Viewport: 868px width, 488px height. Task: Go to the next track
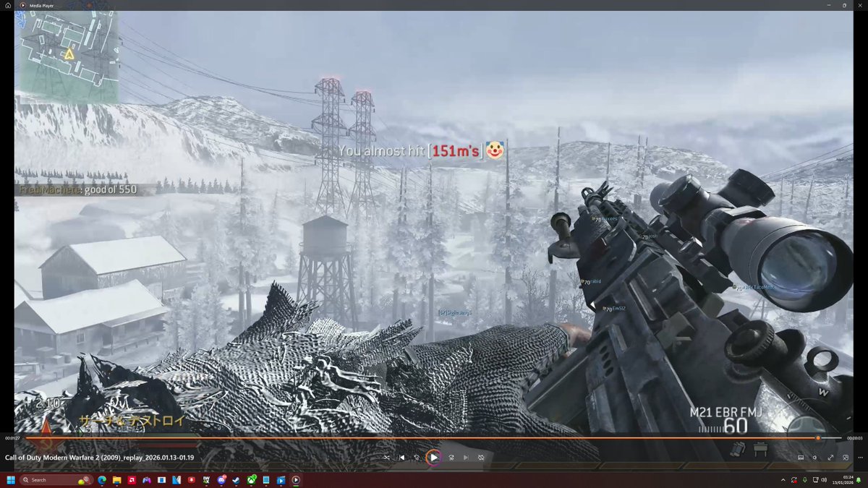point(466,457)
